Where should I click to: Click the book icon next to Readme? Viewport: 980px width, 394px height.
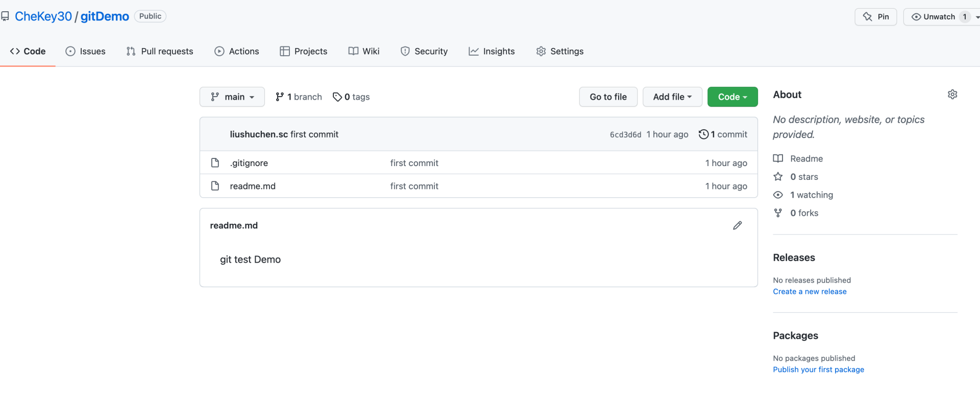778,158
